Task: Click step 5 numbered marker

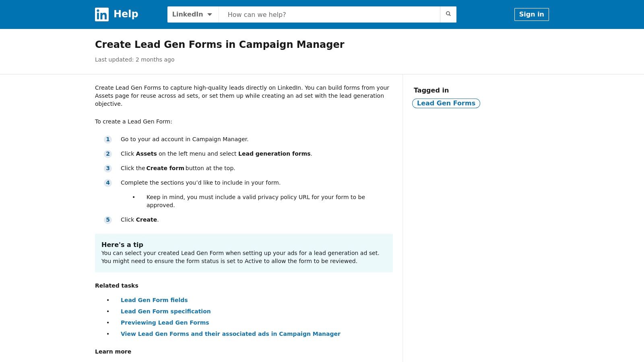Action: pyautogui.click(x=108, y=220)
